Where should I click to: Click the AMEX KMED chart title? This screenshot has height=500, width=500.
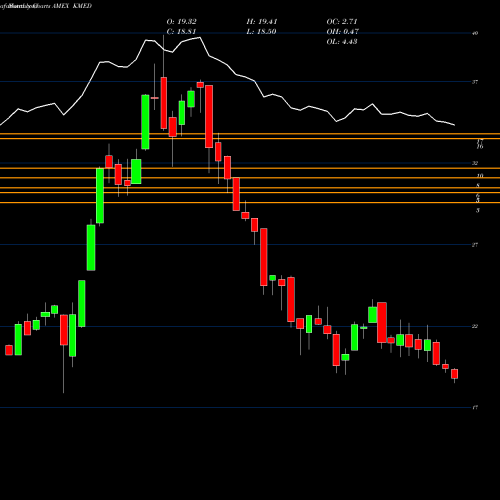[72, 6]
